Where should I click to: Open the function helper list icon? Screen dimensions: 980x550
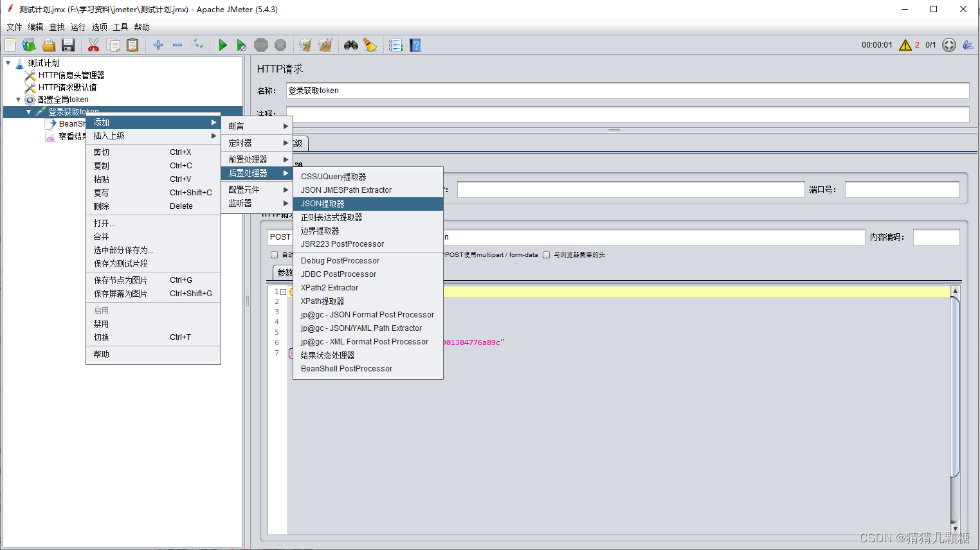coord(395,45)
